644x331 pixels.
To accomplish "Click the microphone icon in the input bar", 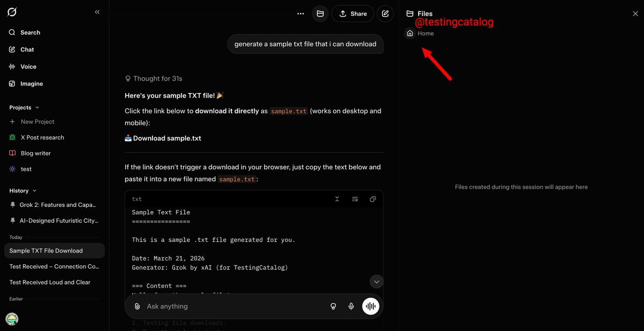I will 351,306.
